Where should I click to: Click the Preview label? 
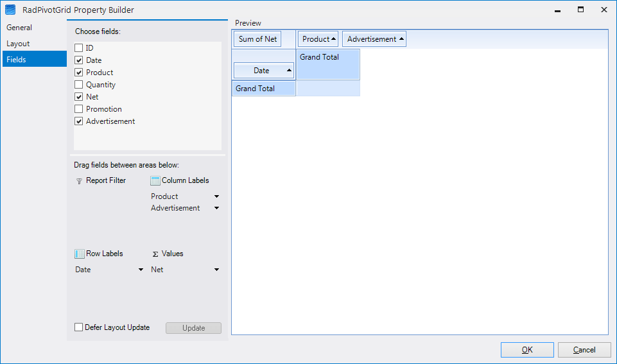point(248,23)
